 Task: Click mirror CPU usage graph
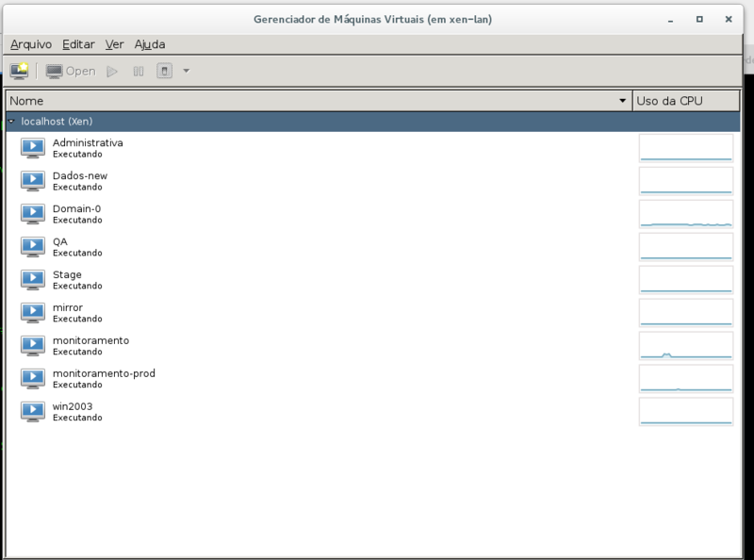pyautogui.click(x=686, y=313)
